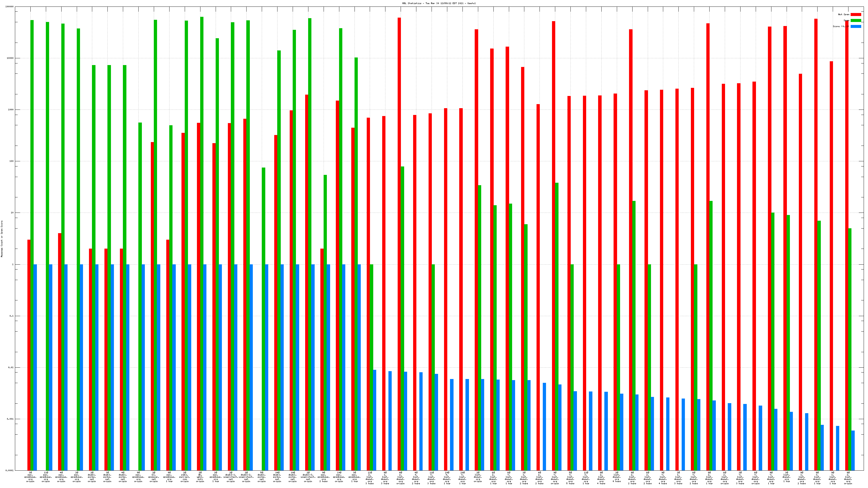Click the db.wpbl.info origin x-axis label

[200, 477]
